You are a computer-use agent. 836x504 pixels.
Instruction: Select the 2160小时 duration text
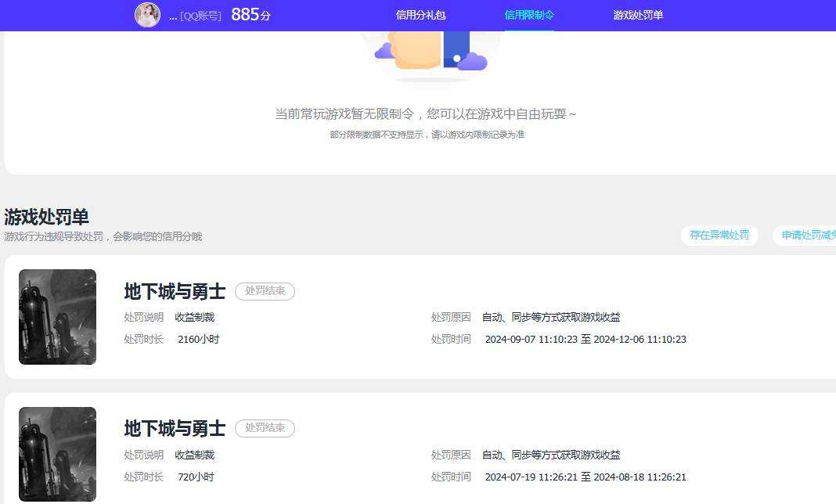(x=198, y=339)
